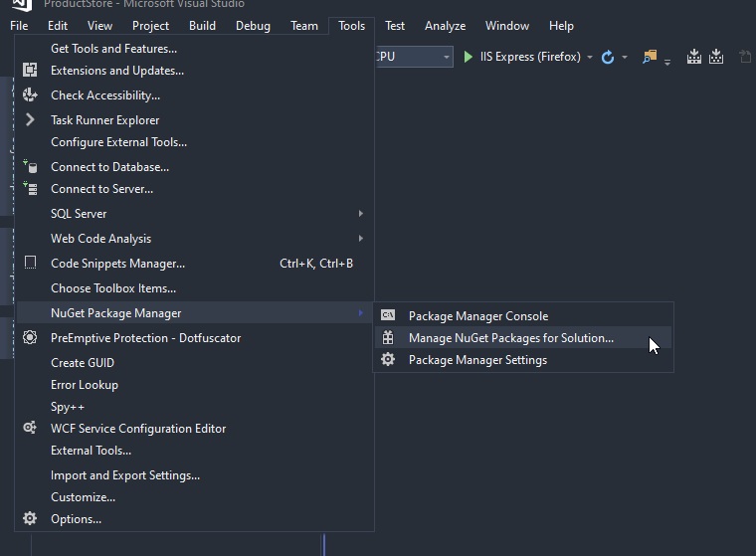Select Connect to Server entry
The height and width of the screenshot is (556, 756).
click(x=195, y=189)
